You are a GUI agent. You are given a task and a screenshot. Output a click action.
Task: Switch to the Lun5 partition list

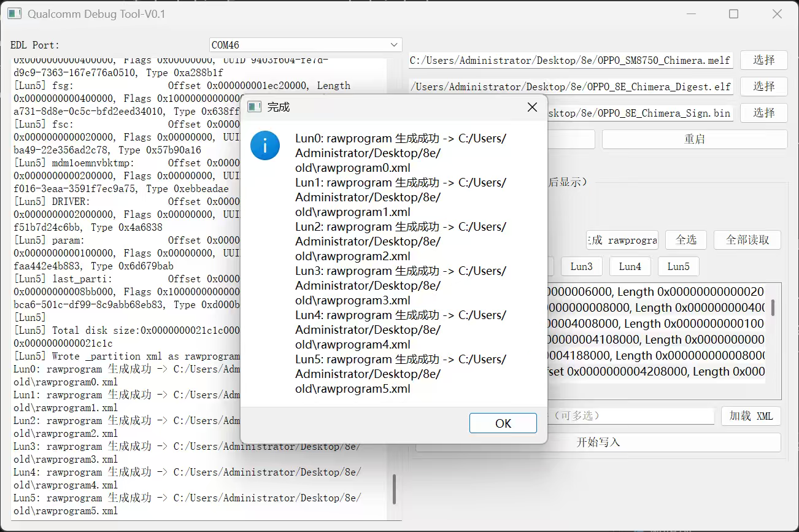click(678, 266)
